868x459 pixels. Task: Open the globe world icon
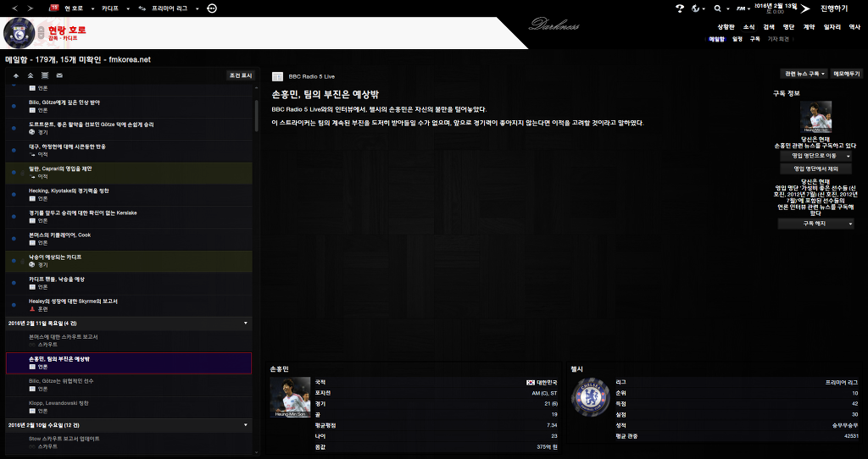click(696, 8)
